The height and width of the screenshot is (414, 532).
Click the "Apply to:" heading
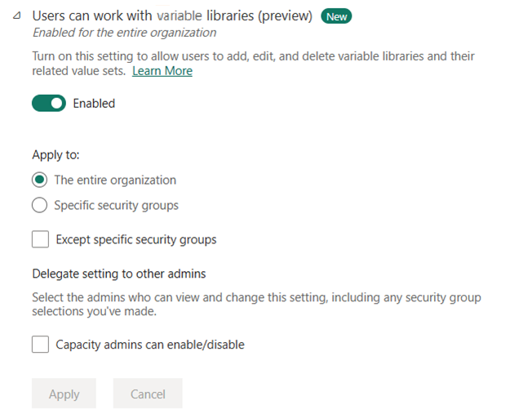coord(55,154)
